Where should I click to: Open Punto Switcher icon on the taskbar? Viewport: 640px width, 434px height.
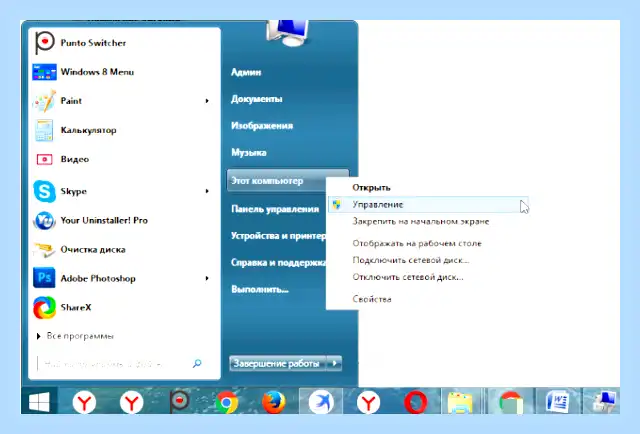[x=179, y=401]
